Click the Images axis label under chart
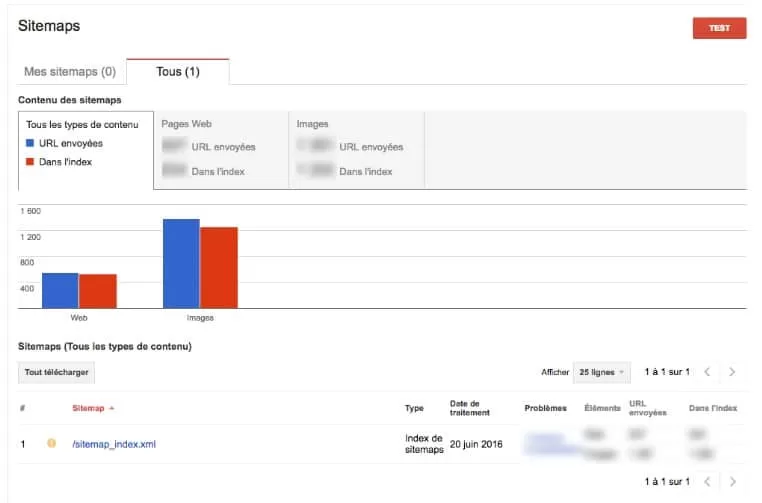Viewport: 762px width, 503px height. 200,318
